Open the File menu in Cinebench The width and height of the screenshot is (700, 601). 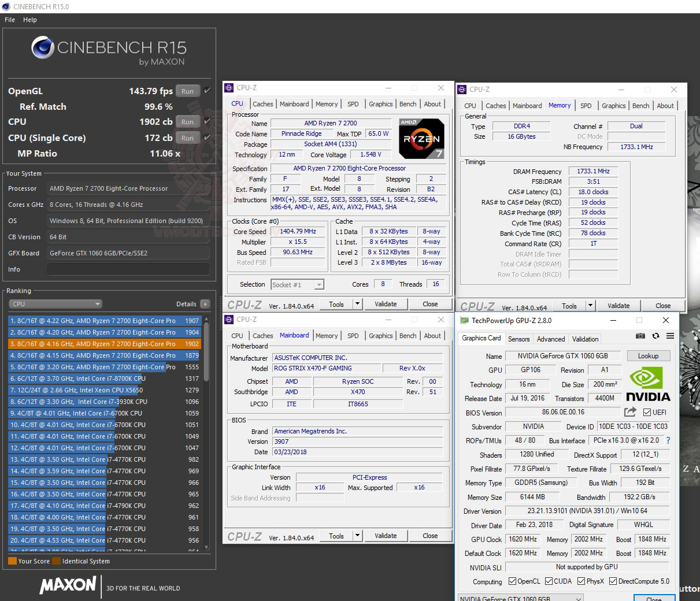9,19
